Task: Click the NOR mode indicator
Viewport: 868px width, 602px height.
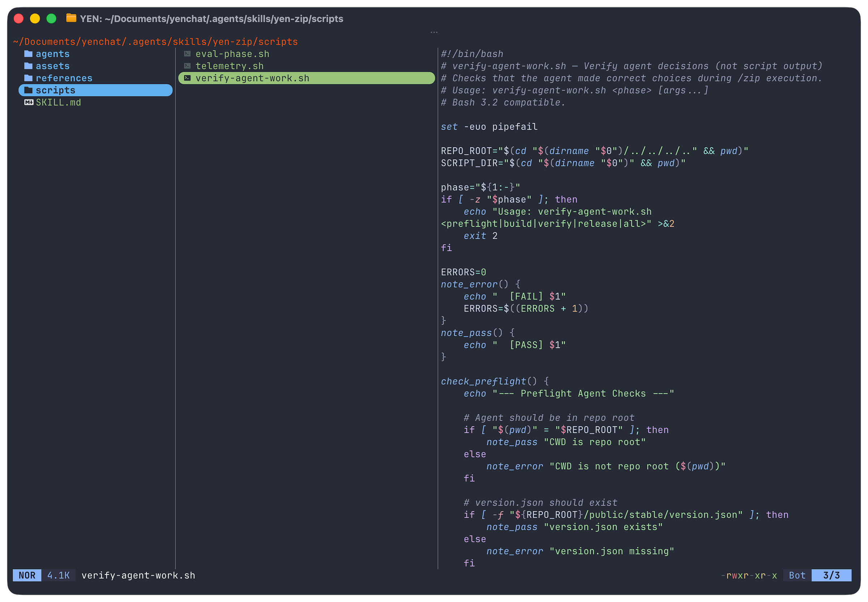Action: tap(27, 575)
